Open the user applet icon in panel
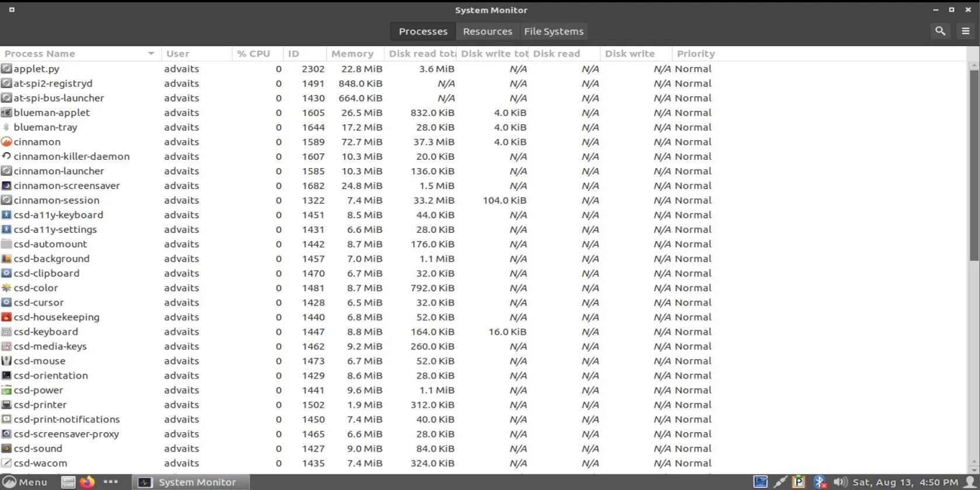Viewport: 980px width, 490px height. pos(970,482)
